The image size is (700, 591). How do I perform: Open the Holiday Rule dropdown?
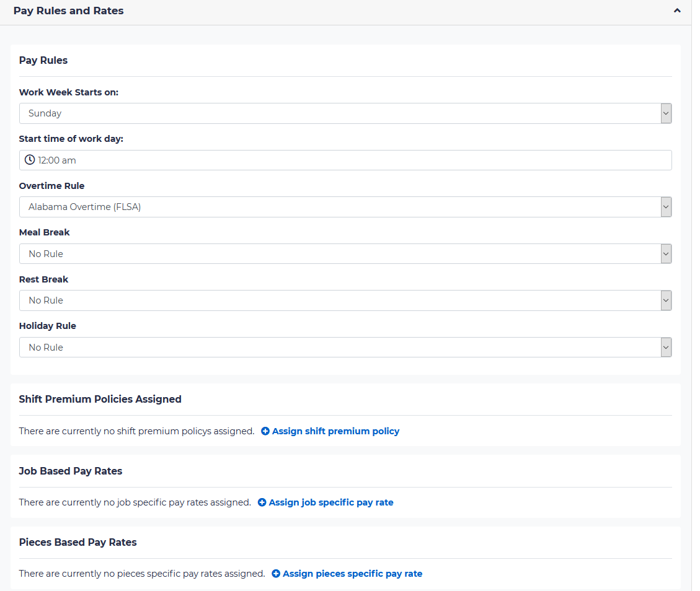(345, 347)
